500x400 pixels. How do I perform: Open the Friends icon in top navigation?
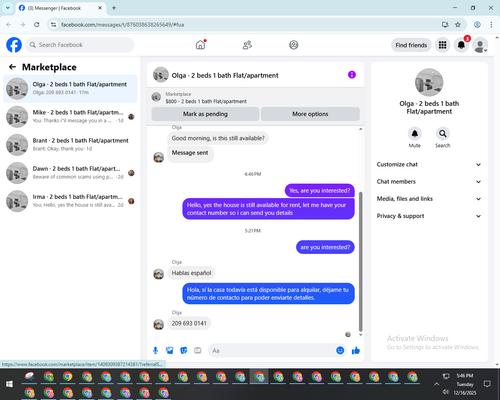tap(247, 45)
